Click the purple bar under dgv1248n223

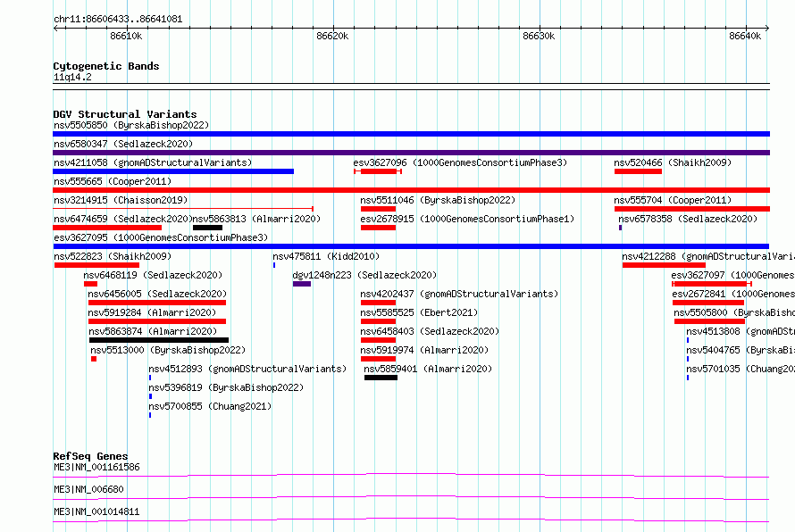tap(302, 284)
